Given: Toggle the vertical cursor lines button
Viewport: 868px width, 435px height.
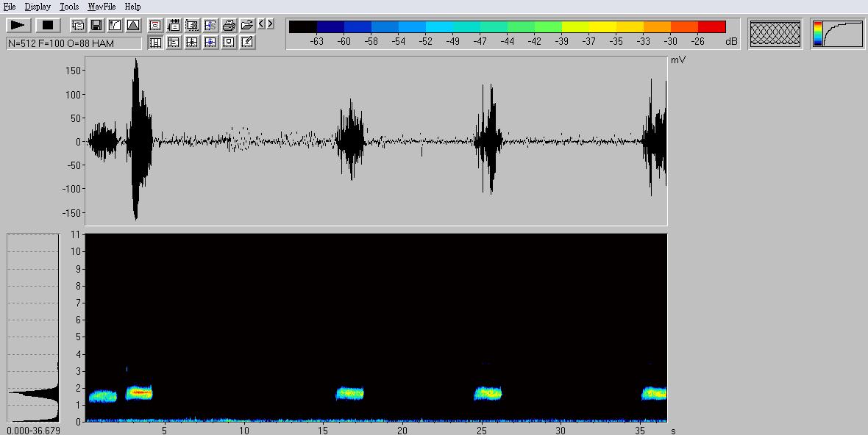Looking at the screenshot, I should [155, 43].
